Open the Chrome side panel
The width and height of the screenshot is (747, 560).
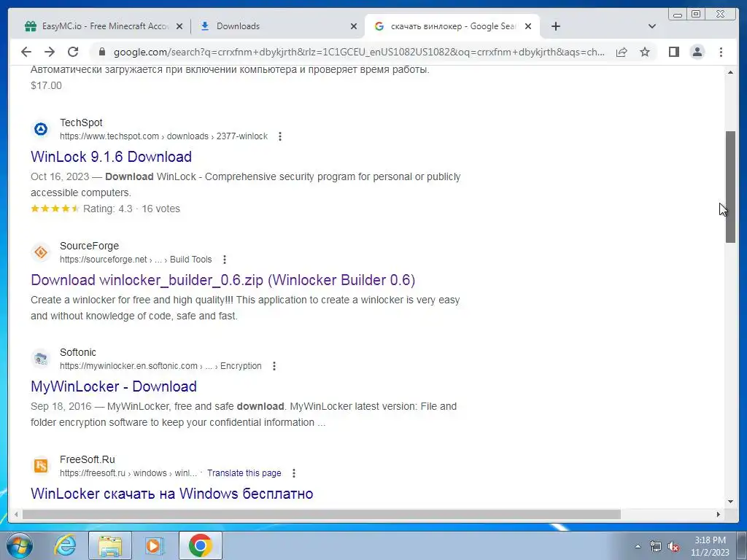(673, 52)
